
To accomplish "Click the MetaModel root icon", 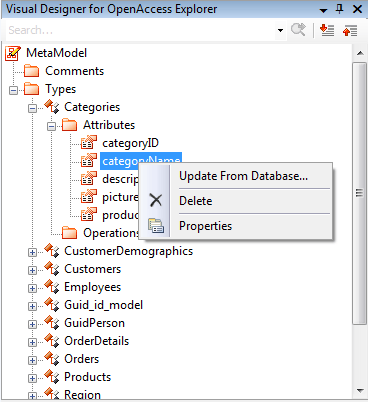I will pyautogui.click(x=13, y=53).
